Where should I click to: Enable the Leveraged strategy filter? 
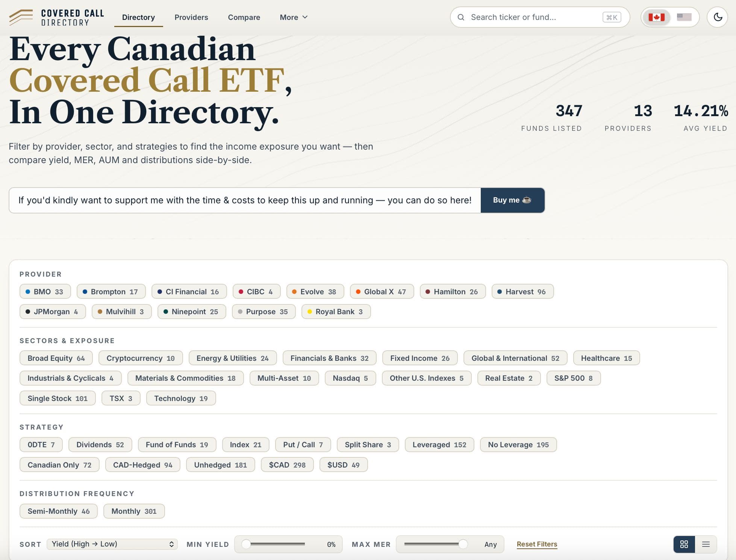point(439,445)
